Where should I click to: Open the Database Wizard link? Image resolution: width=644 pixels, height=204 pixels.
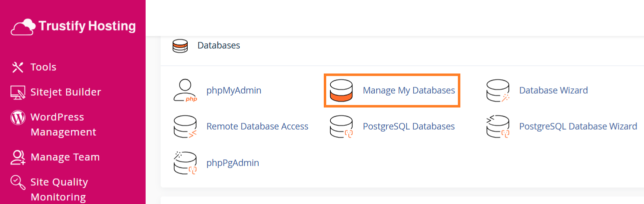[x=553, y=90]
